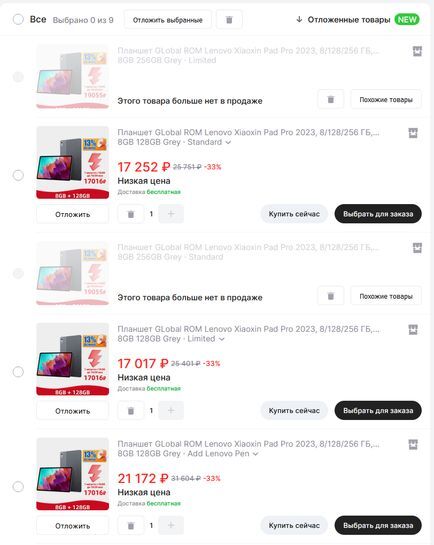The width and height of the screenshot is (434, 545).
Task: Open the store icon of the Add Lenovo Pen item
Action: (x=413, y=445)
